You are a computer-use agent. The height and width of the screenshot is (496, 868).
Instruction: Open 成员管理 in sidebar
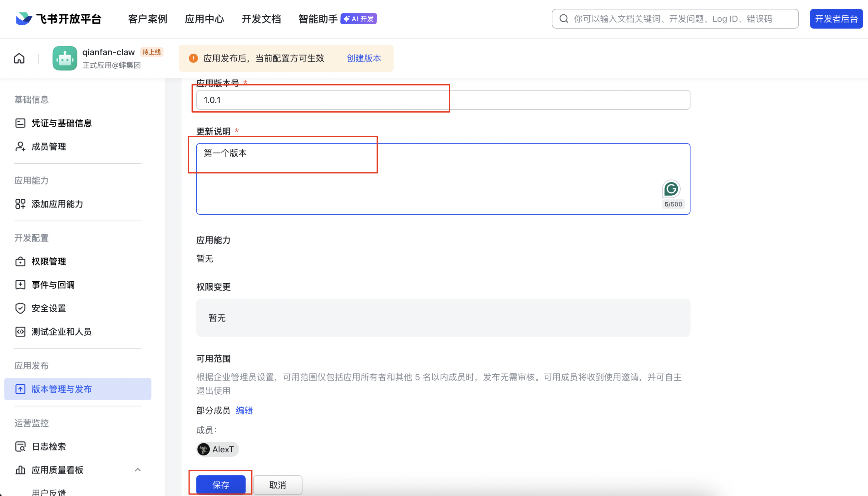click(x=48, y=147)
